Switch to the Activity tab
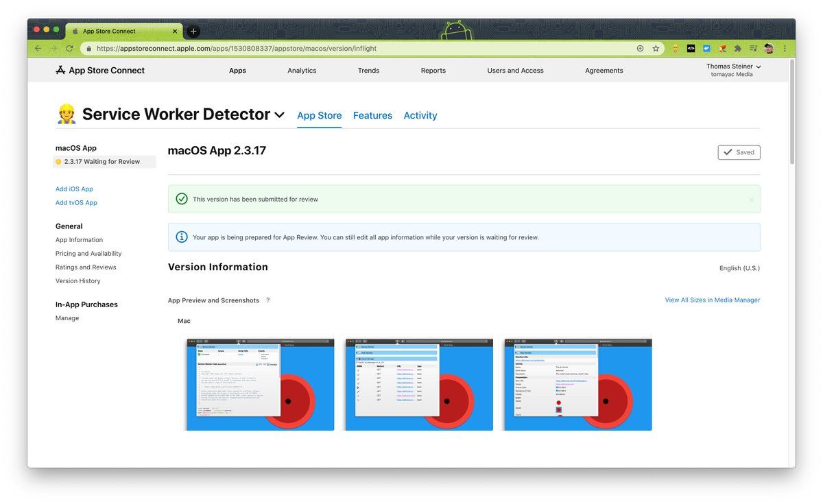The height and width of the screenshot is (504, 823). [x=420, y=115]
